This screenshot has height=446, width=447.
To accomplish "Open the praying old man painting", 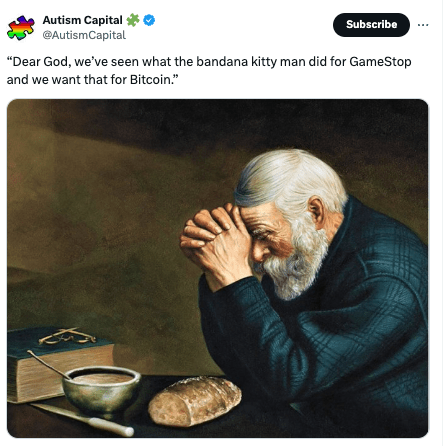I will [x=217, y=268].
